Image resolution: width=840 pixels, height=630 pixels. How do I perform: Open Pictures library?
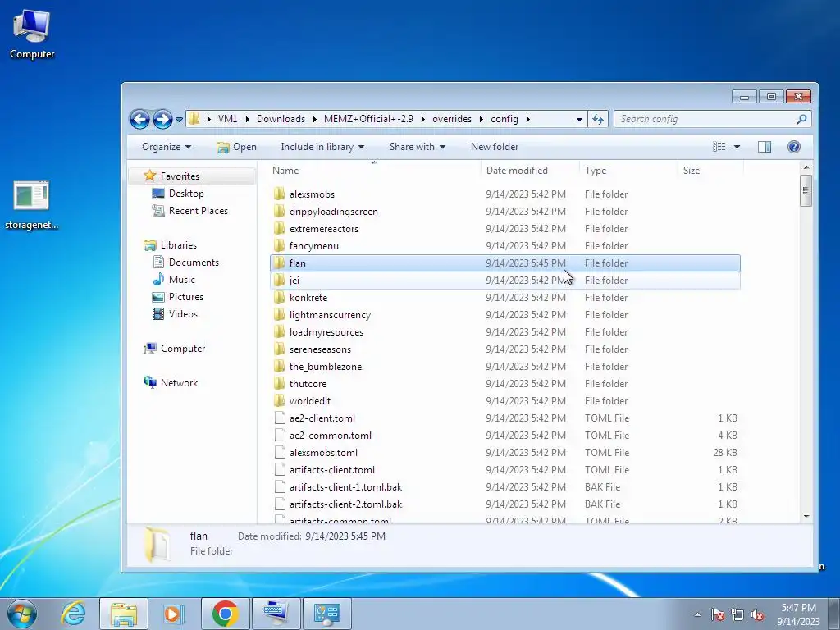186,296
